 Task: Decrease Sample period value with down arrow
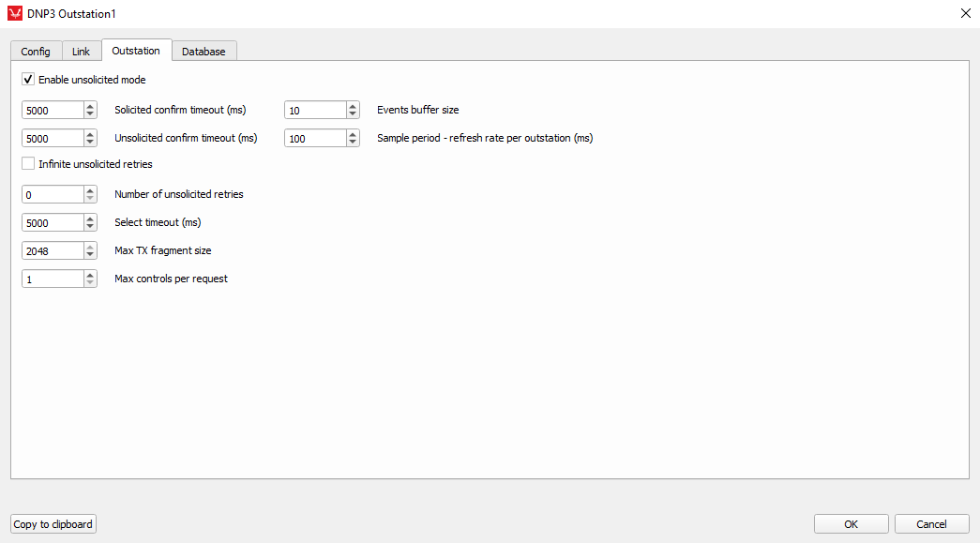click(353, 143)
